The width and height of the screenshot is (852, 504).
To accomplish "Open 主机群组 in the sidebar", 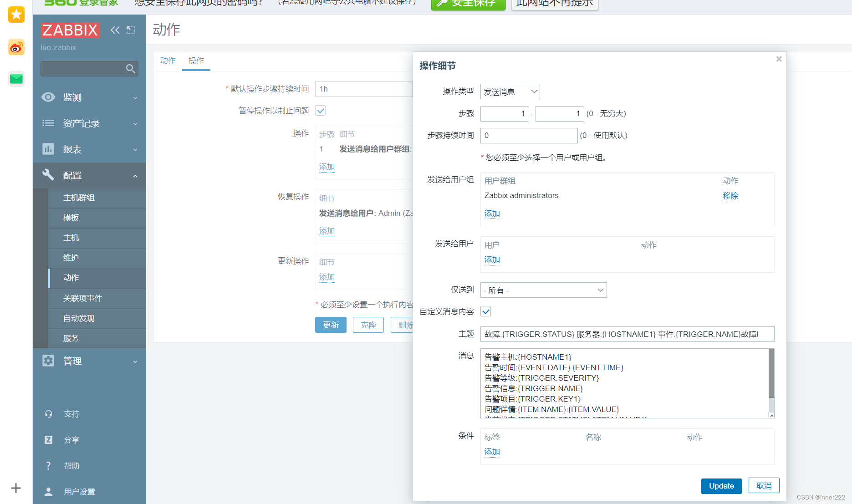I will (79, 198).
